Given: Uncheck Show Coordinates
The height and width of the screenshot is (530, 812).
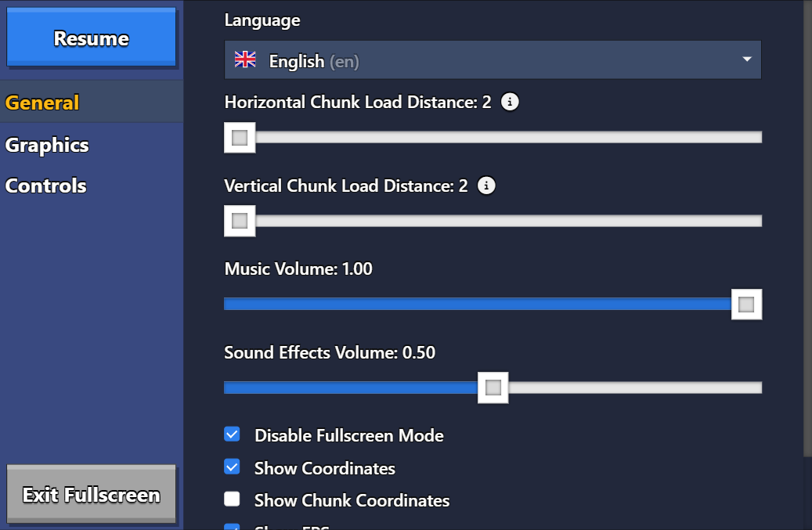Looking at the screenshot, I should (232, 467).
